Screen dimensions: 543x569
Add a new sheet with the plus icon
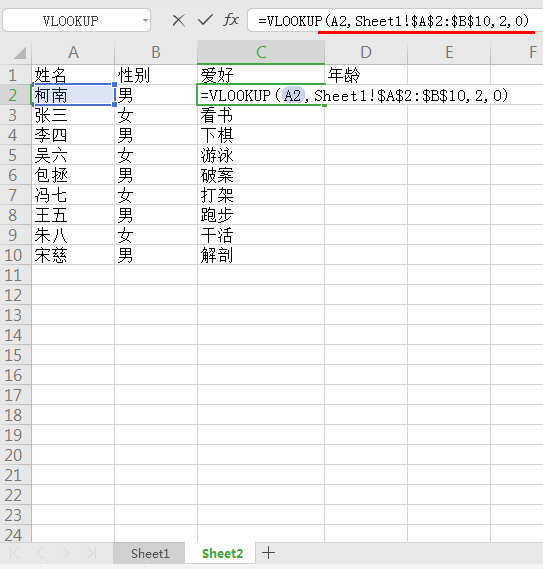click(x=268, y=553)
